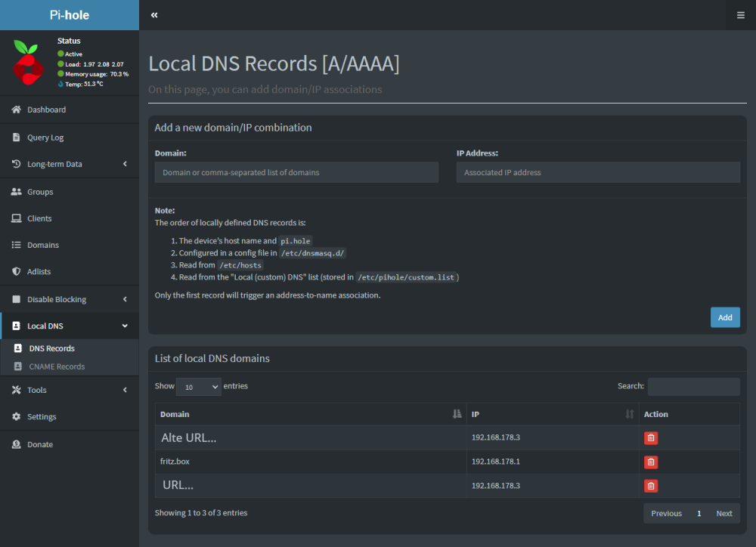Click the blue Add button
The width and height of the screenshot is (756, 547).
point(725,317)
